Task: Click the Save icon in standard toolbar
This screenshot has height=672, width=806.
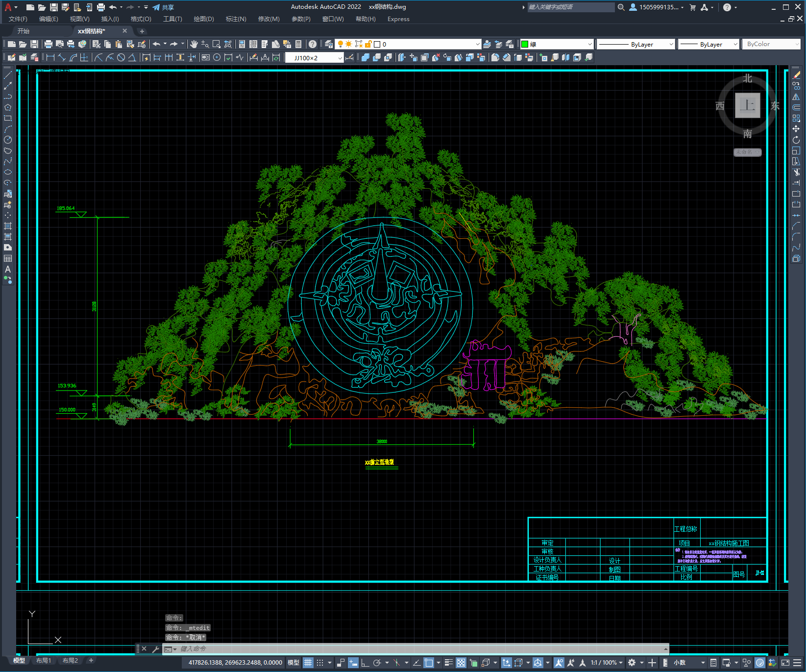Action: click(34, 44)
